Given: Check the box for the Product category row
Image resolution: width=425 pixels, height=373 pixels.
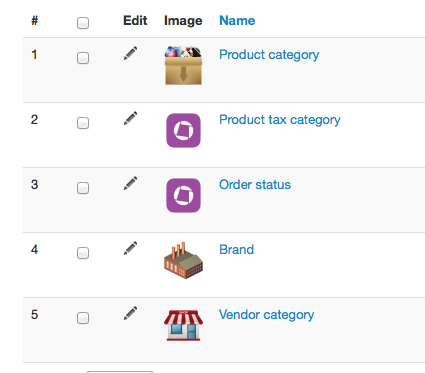Looking at the screenshot, I should (x=83, y=58).
